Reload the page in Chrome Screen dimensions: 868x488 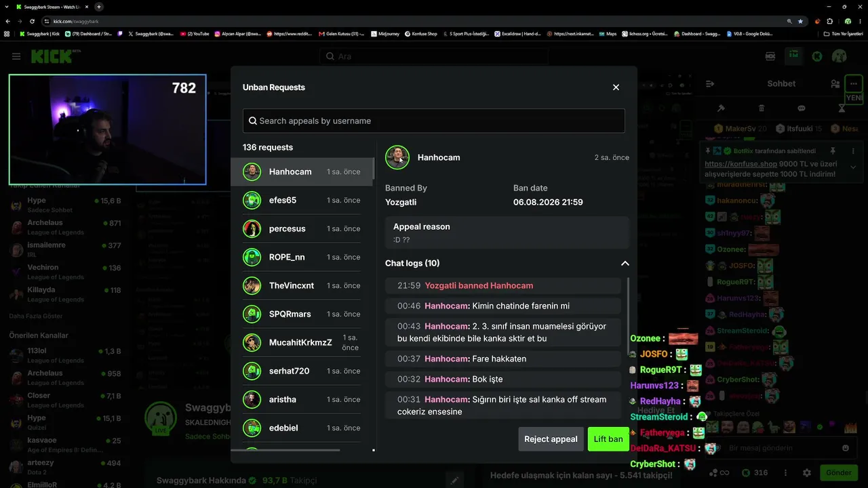click(x=32, y=21)
